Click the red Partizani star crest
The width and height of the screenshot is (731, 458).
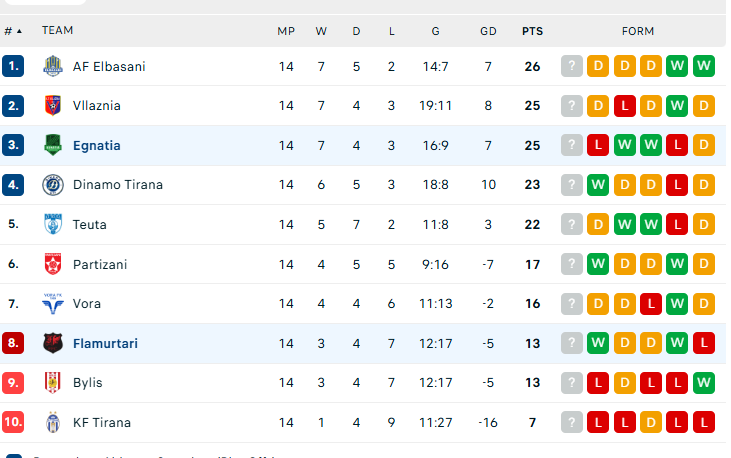point(53,264)
